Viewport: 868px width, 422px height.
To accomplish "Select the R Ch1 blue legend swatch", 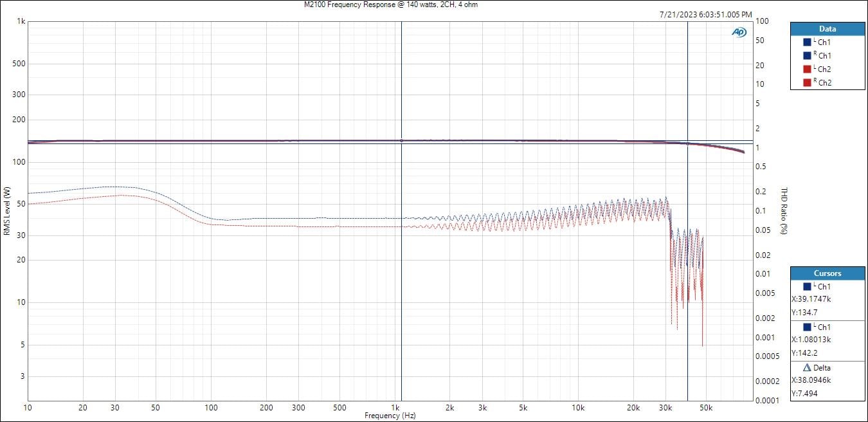I will [808, 55].
